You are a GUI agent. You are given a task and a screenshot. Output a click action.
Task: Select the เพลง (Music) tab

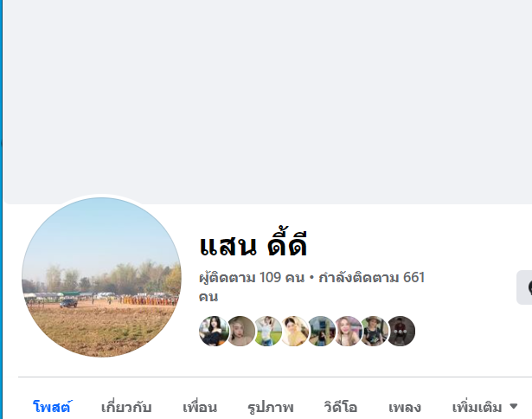(405, 407)
